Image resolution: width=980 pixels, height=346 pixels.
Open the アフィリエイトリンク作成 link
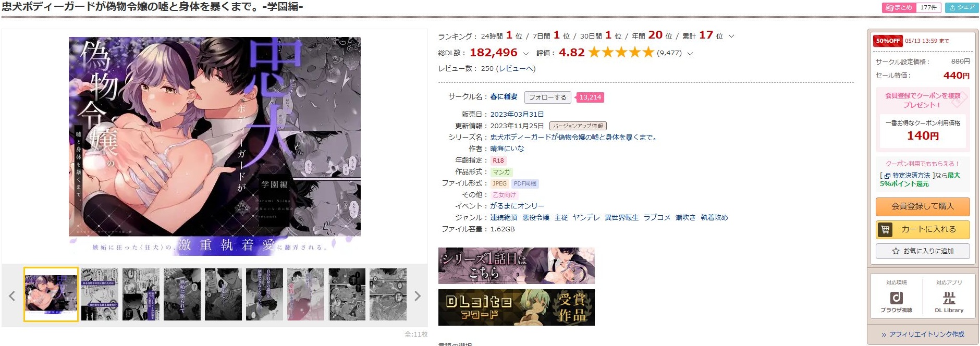[x=923, y=334]
